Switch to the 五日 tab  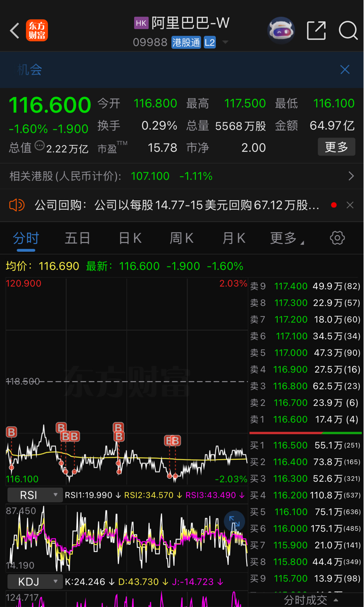78,238
